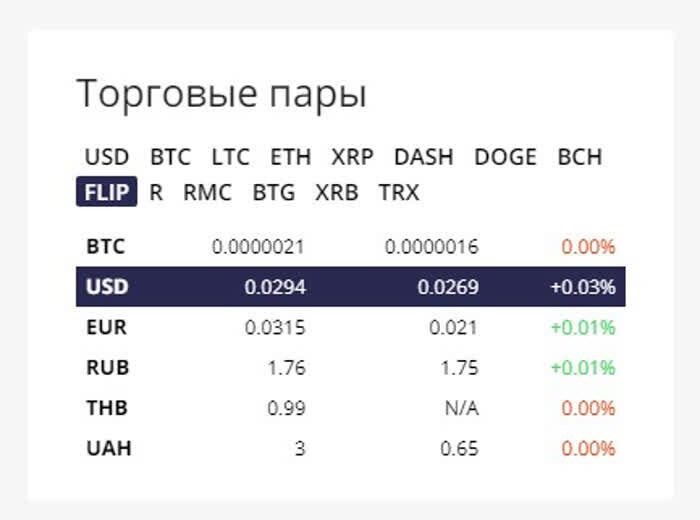The height and width of the screenshot is (520, 700).
Task: Open the BTC pair row
Action: tap(350, 246)
